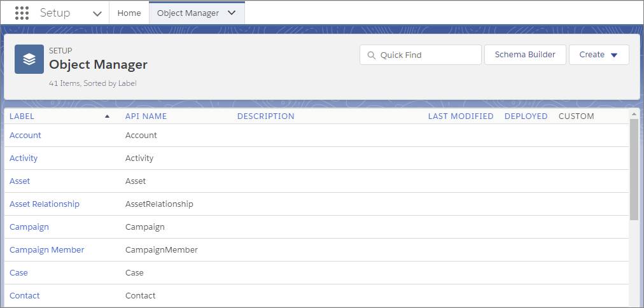The height and width of the screenshot is (308, 644).
Task: Open the Asset Relationship object
Action: point(45,204)
